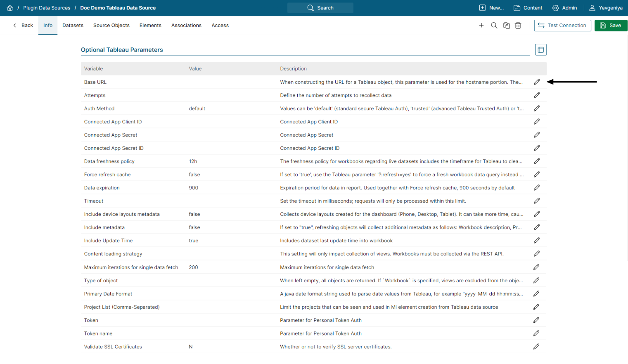This screenshot has height=364, width=628.
Task: Open the table layout icon beside section title
Action: tap(541, 50)
